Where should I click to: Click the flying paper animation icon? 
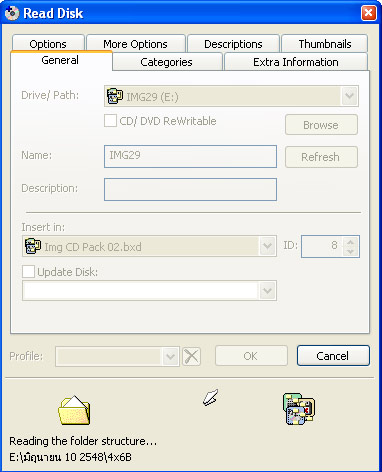tap(210, 397)
